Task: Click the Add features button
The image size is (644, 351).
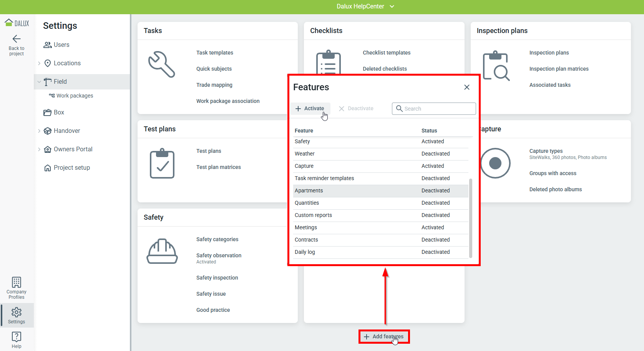Action: [384, 336]
